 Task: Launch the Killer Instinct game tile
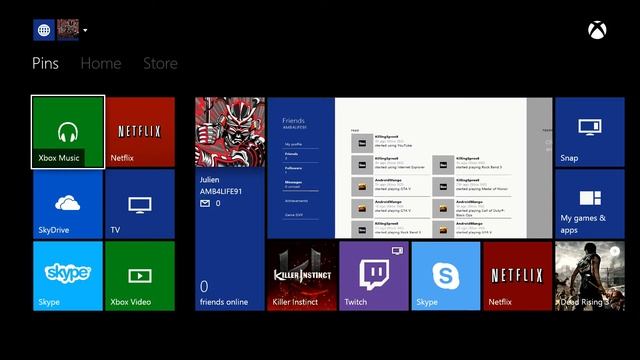click(302, 276)
